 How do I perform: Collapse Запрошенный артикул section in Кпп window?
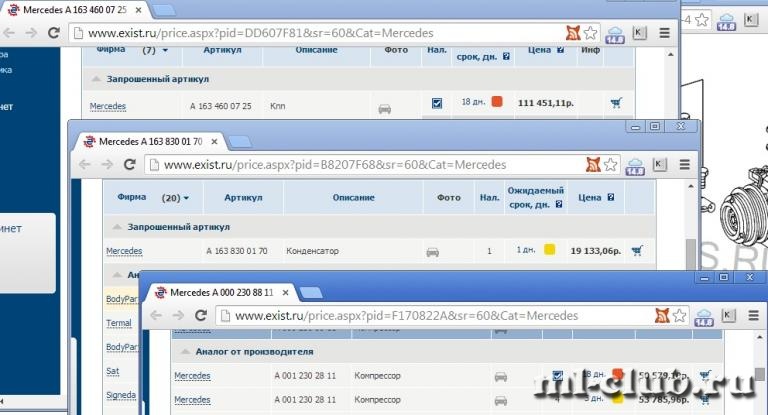[x=97, y=79]
